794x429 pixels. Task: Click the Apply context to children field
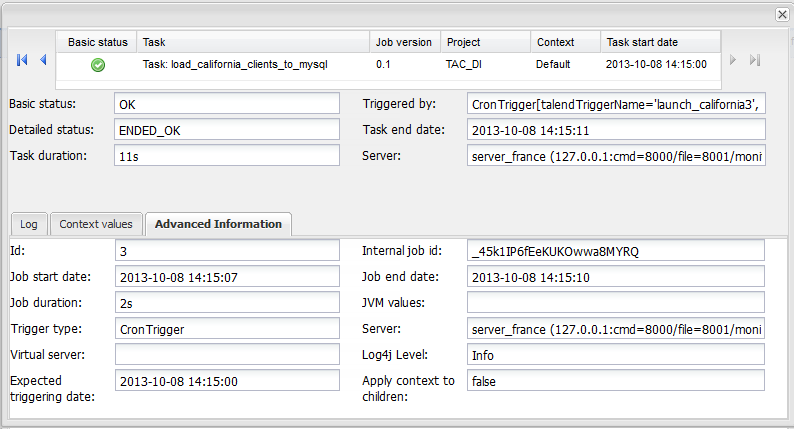pyautogui.click(x=615, y=381)
